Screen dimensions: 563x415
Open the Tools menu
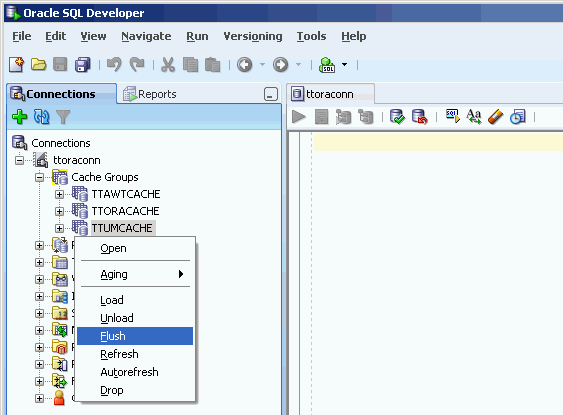coord(311,36)
